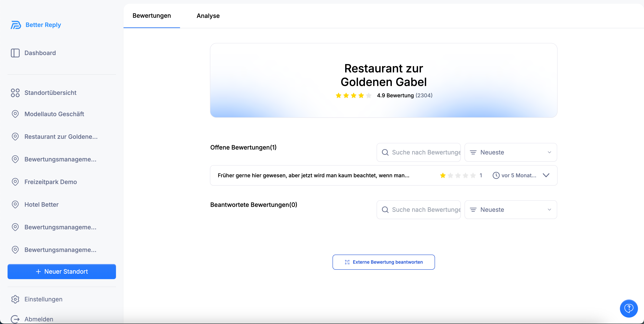Screen dimensions: 644x324
Task: Expand the review 'Früher gerne hier gewesen' chevron
Action: pos(546,175)
